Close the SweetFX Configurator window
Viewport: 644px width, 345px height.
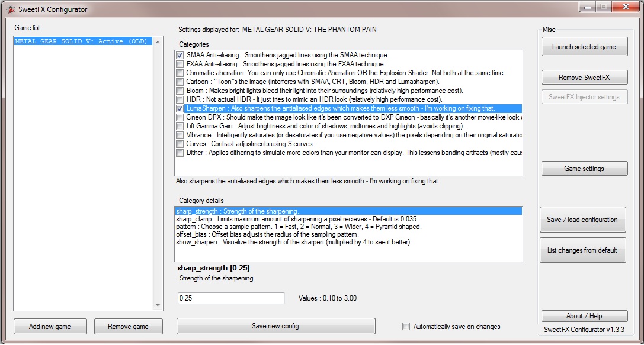pyautogui.click(x=626, y=7)
